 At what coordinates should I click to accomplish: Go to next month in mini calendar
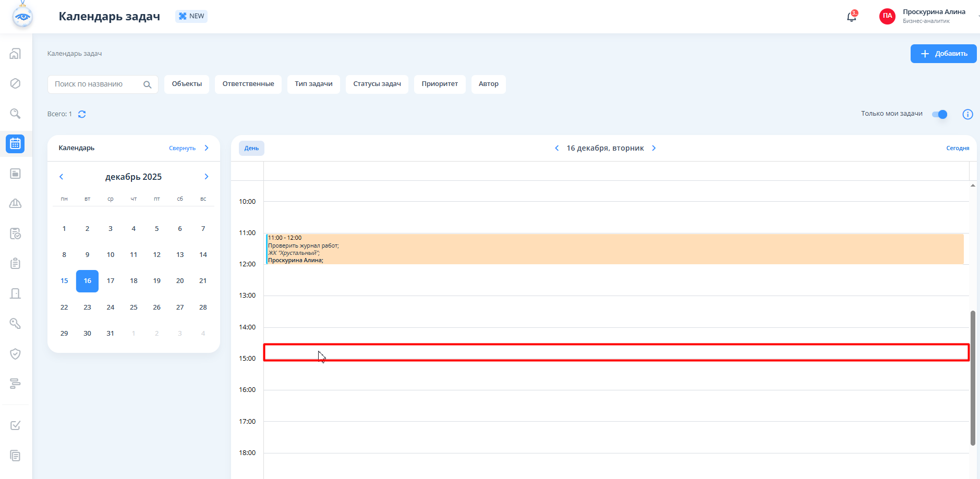tap(207, 177)
